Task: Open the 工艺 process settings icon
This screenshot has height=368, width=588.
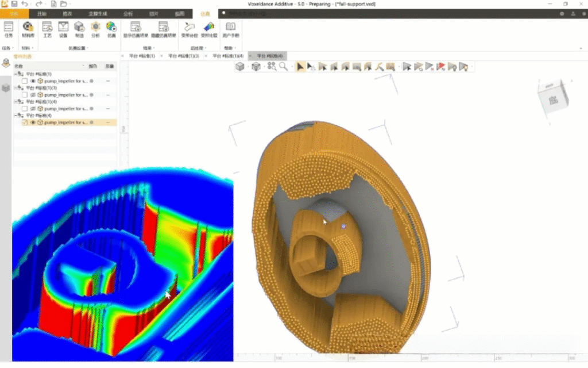Action: [x=47, y=28]
